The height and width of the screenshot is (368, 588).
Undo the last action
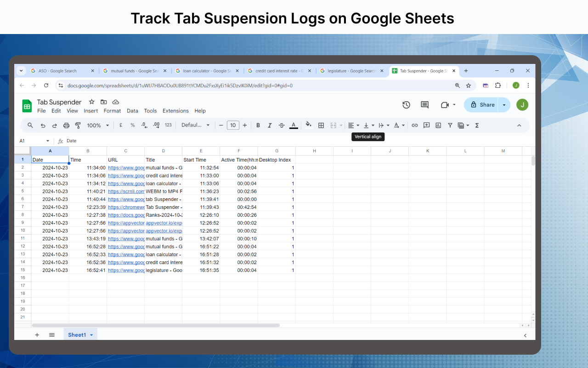pos(43,125)
